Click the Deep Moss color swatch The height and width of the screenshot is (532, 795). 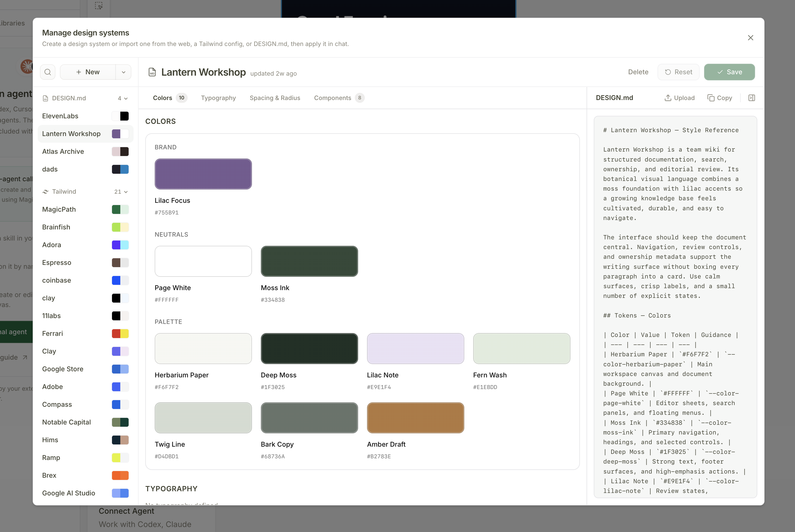click(309, 349)
